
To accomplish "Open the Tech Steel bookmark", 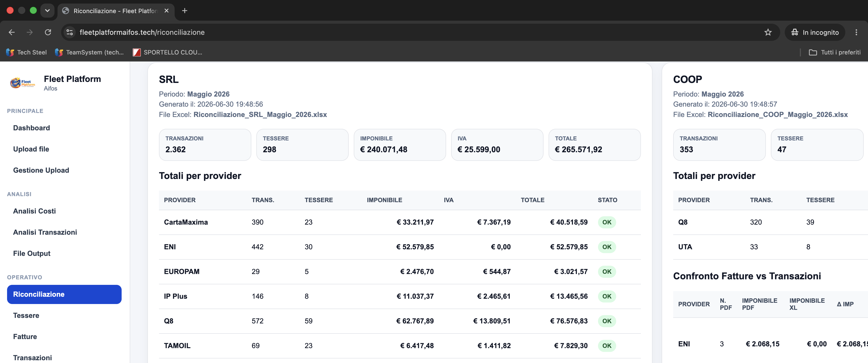I will (26, 52).
